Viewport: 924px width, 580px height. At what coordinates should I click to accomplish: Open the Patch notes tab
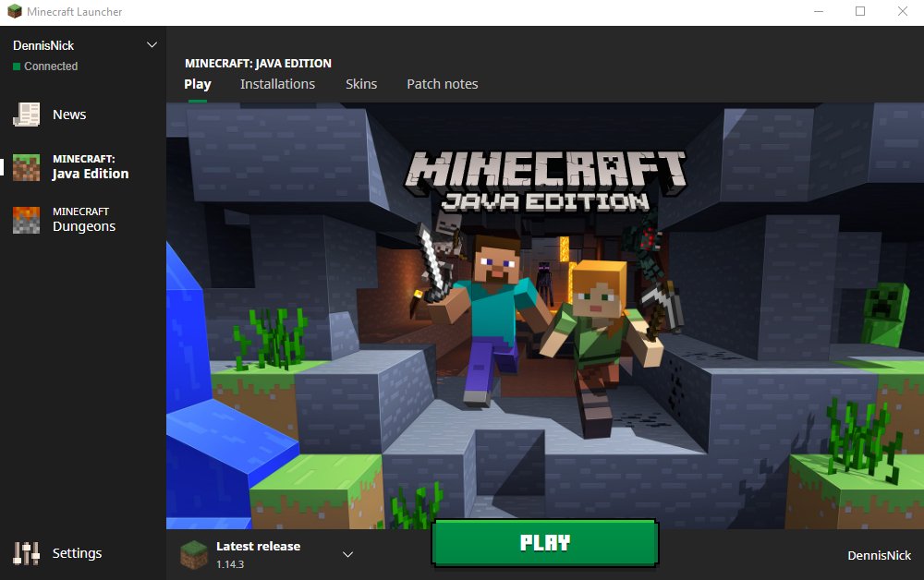pos(443,84)
